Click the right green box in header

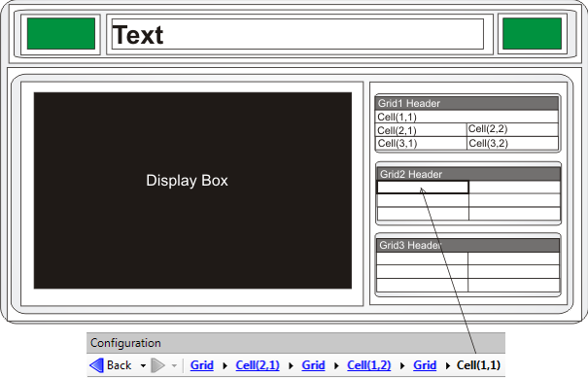532,33
